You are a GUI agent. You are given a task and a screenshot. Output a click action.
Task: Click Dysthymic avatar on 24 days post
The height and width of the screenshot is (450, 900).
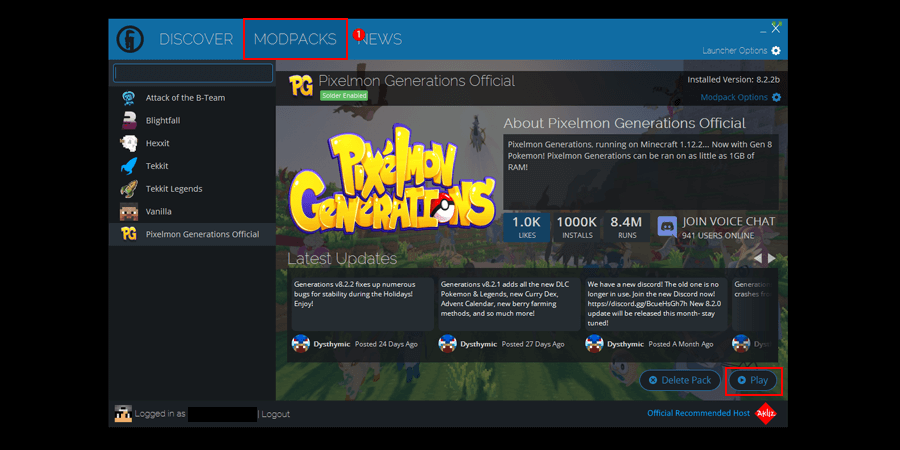[301, 344]
